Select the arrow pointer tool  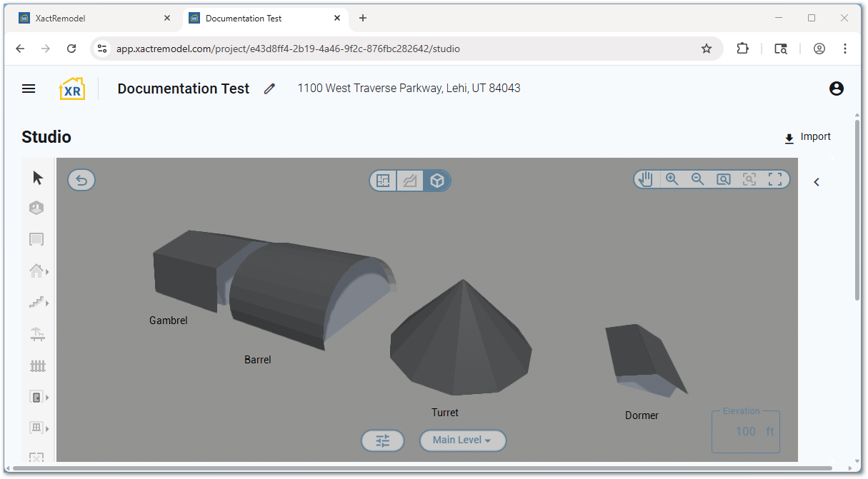[x=38, y=178]
